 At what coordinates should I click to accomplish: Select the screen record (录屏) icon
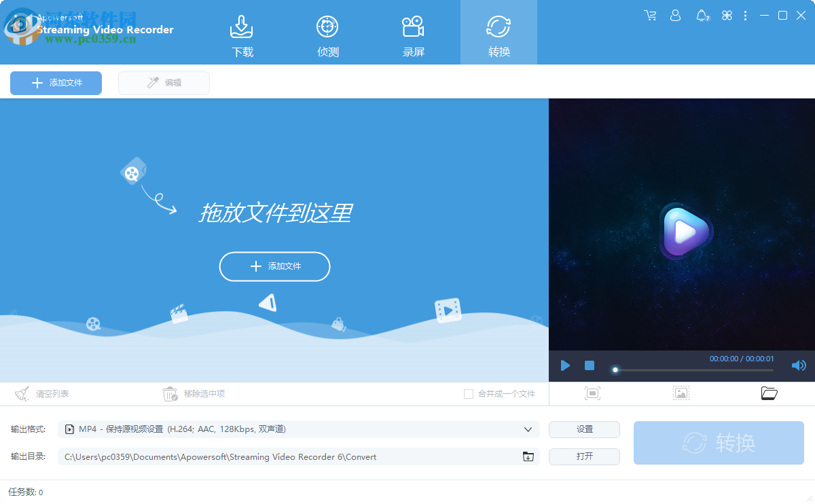click(x=413, y=32)
